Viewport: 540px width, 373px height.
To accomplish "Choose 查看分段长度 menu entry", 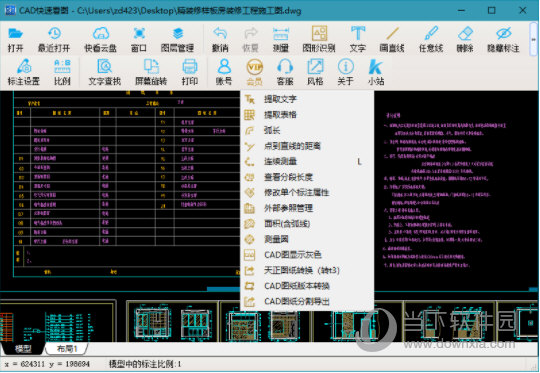I will [307, 177].
